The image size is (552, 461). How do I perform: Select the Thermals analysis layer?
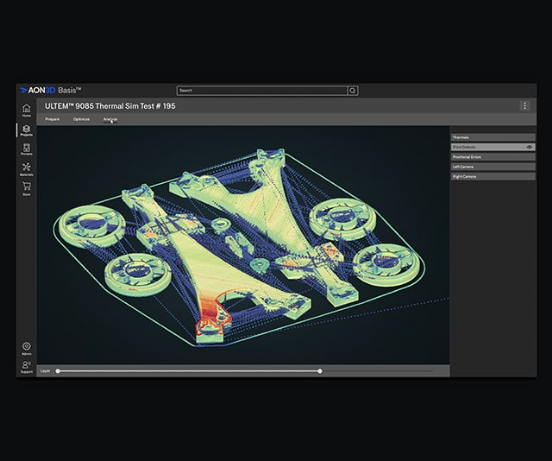coord(493,137)
